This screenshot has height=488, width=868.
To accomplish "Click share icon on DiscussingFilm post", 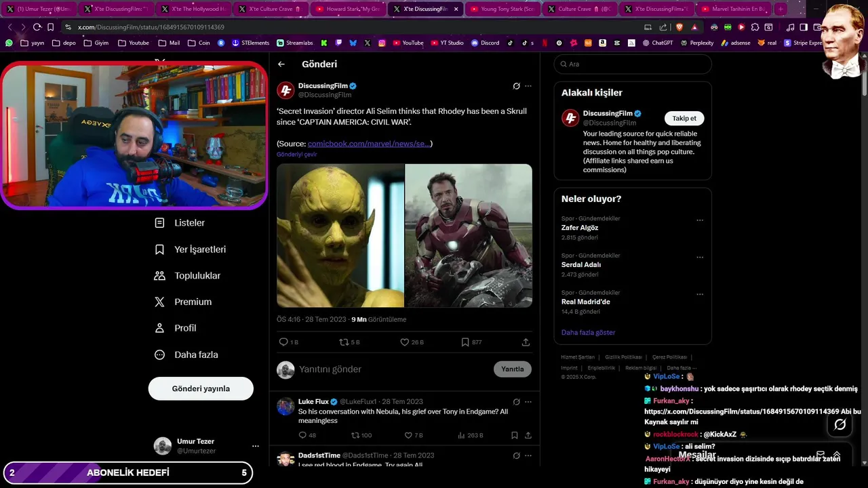I will click(x=526, y=342).
